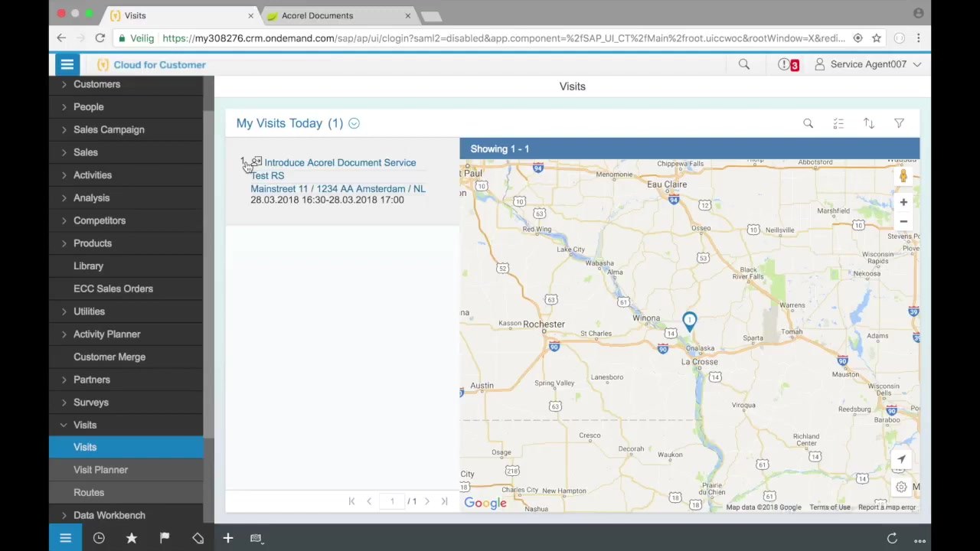Open ECC Sales Orders menu item

click(126, 289)
